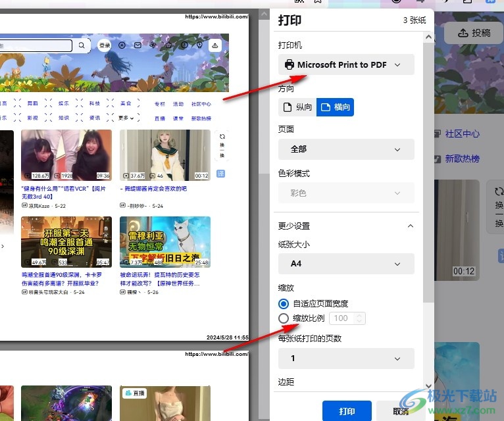Open the 色彩模式 彩色 color mode dropdown
Viewport: 504px width, 421px height.
[346, 193]
